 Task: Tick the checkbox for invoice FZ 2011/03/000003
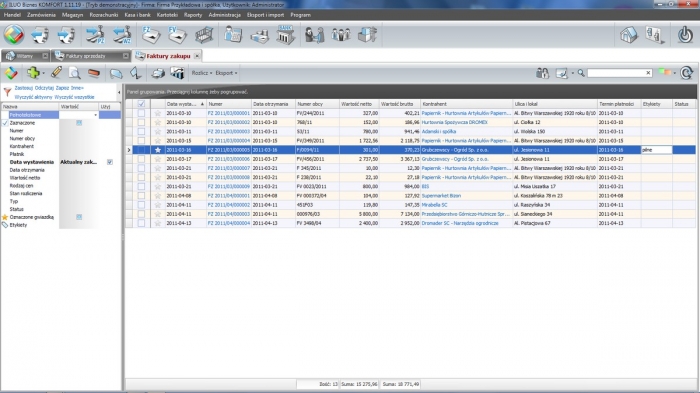[x=141, y=132]
